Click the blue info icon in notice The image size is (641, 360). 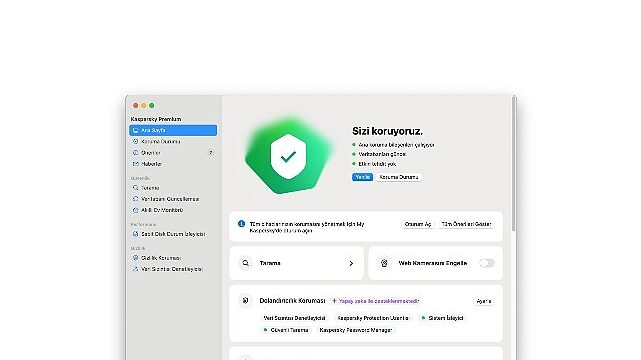point(241,224)
